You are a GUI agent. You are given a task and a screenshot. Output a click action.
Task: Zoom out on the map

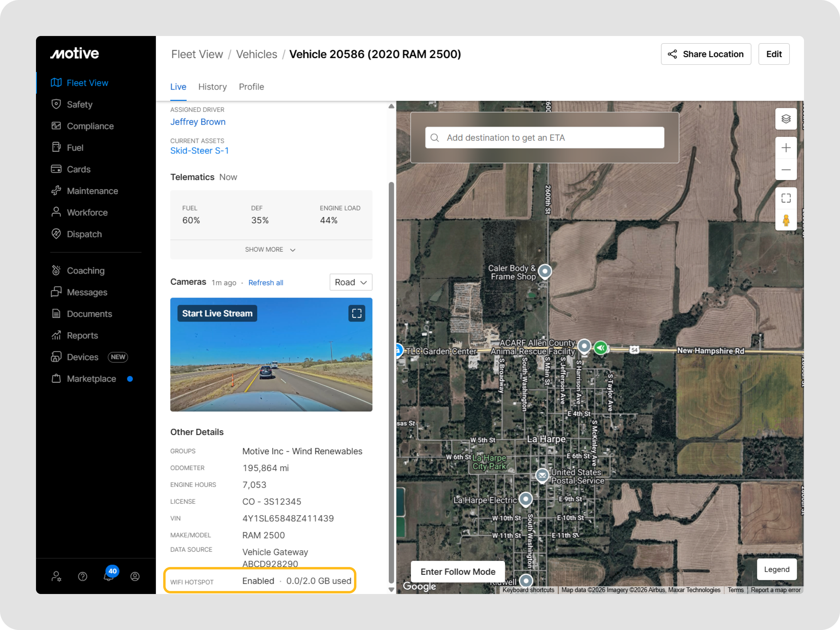(786, 170)
